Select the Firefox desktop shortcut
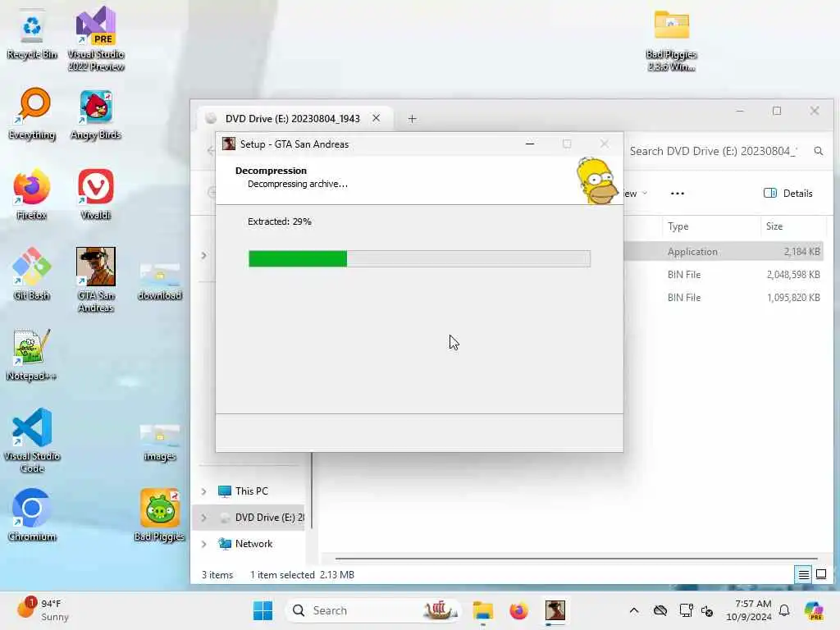This screenshot has height=630, width=840. pyautogui.click(x=32, y=194)
